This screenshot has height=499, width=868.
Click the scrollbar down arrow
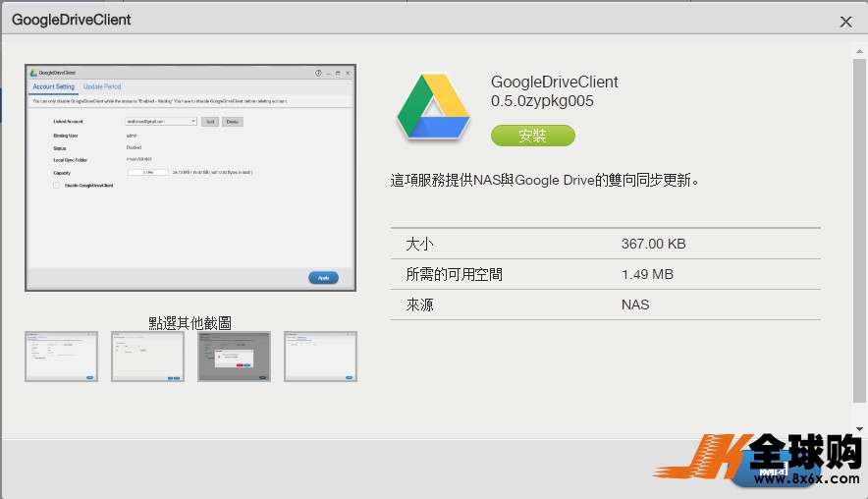(x=860, y=429)
